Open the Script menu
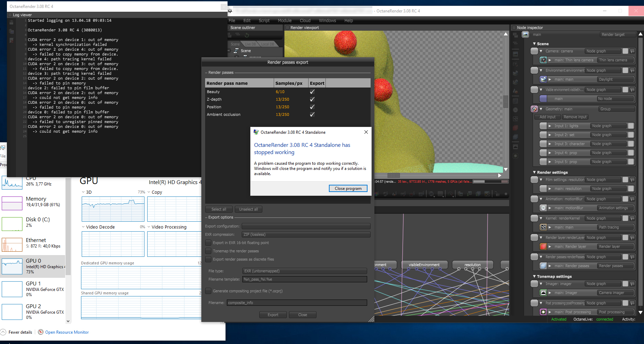The image size is (644, 344). pyautogui.click(x=264, y=21)
